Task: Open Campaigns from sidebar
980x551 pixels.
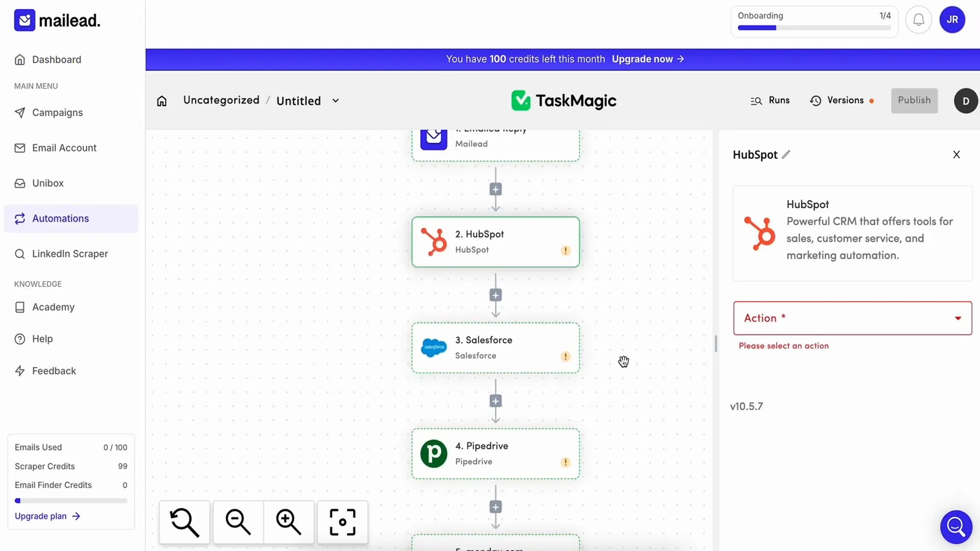Action: pyautogui.click(x=48, y=113)
